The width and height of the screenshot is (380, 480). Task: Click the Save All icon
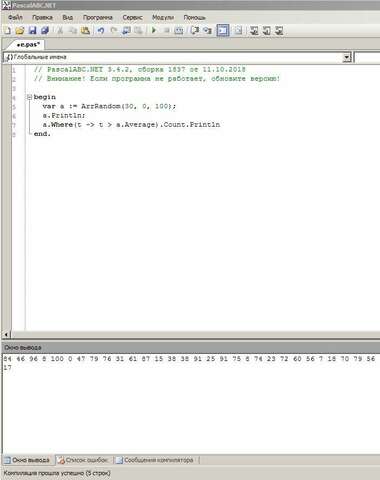tap(45, 31)
